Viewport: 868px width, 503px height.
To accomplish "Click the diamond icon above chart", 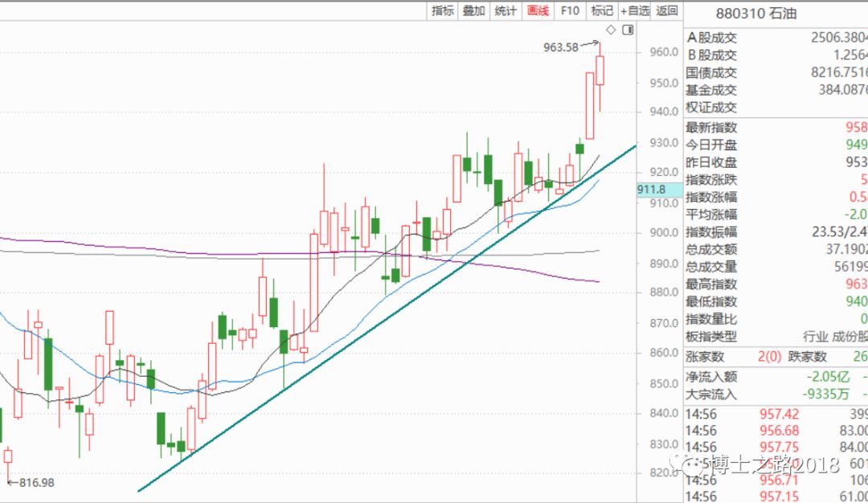I will [611, 30].
